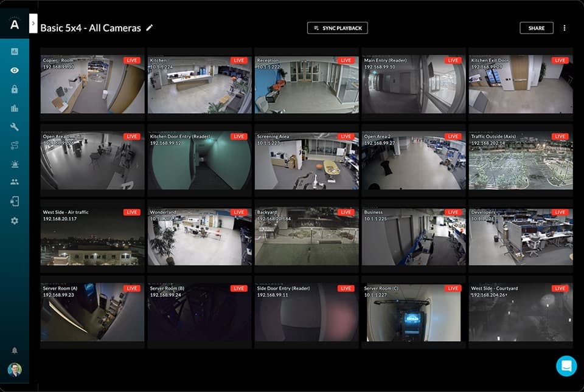Click the SHARE button
This screenshot has width=584, height=392.
pos(536,28)
